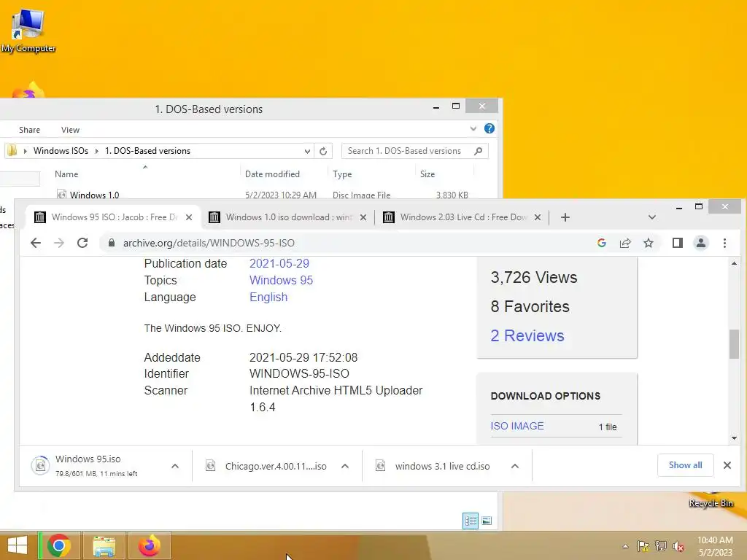This screenshot has width=747, height=560.
Task: Click the 2021-05-29 publication date link
Action: pos(279,263)
